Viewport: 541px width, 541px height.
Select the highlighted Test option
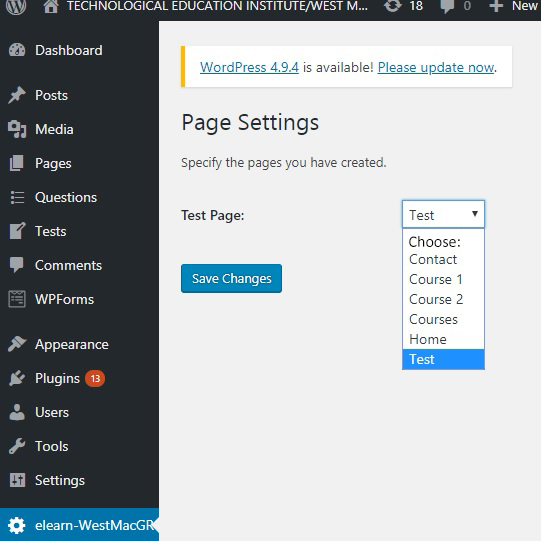(x=443, y=360)
